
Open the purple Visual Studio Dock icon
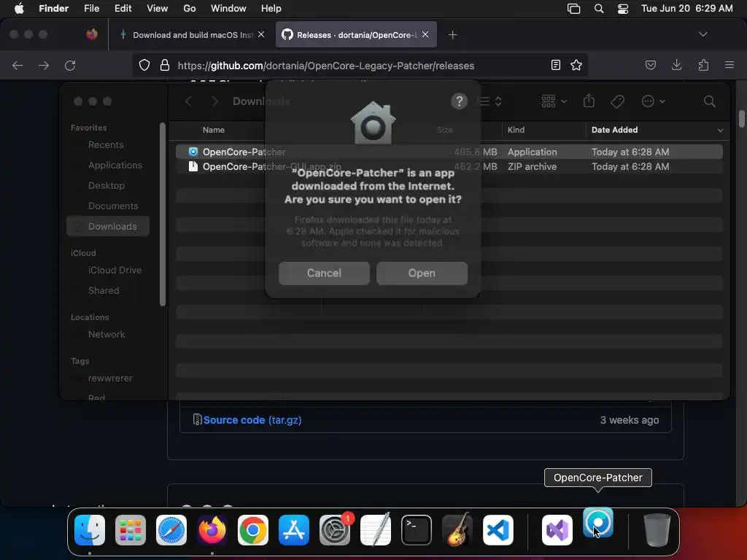pyautogui.click(x=557, y=530)
